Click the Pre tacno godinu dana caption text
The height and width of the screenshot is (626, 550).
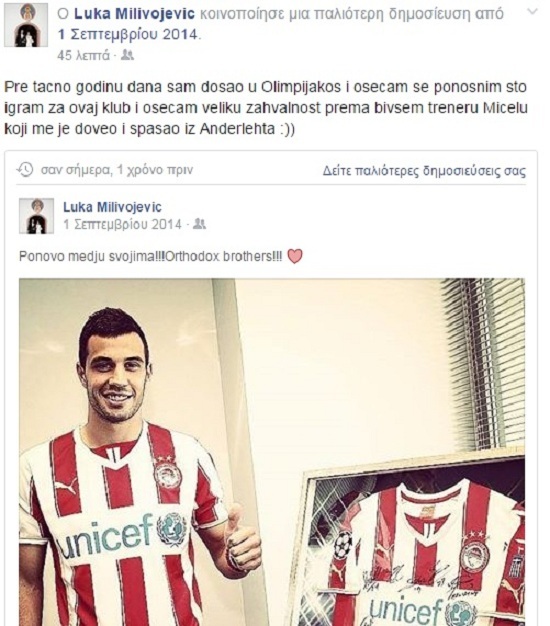click(266, 108)
